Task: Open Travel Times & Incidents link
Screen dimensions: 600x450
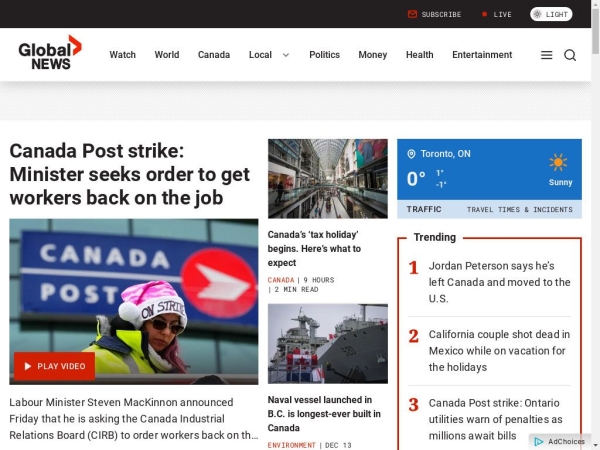Action: pos(520,210)
